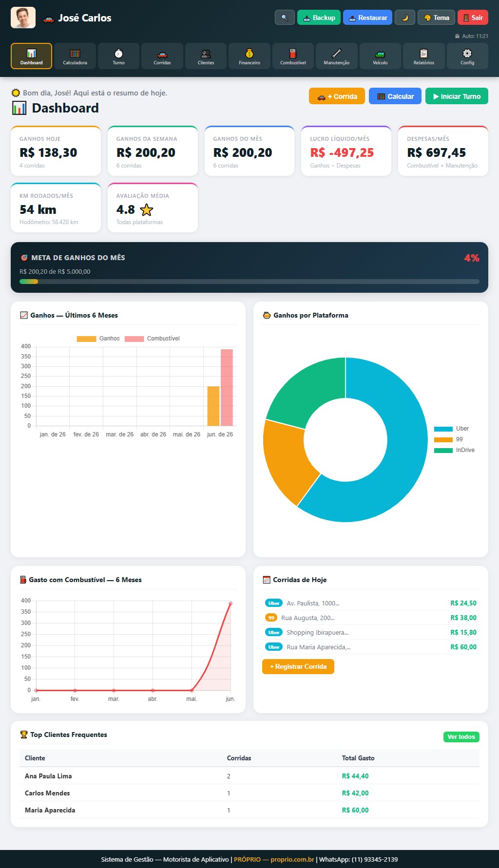Click the Uber badge for Shopping Ibirapuera ride
Viewport: 499px width, 868px height.
274,632
